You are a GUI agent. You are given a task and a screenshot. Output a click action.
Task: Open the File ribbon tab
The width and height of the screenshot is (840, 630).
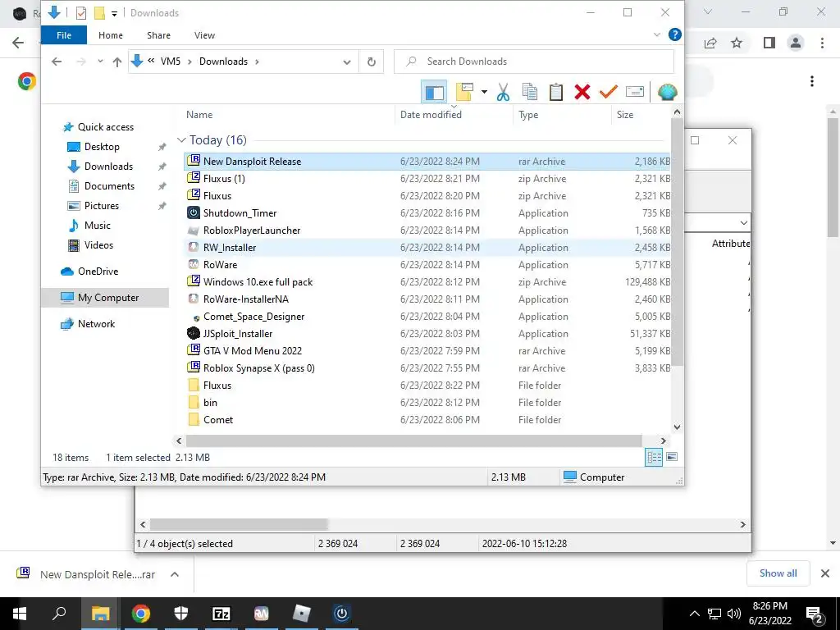(64, 35)
